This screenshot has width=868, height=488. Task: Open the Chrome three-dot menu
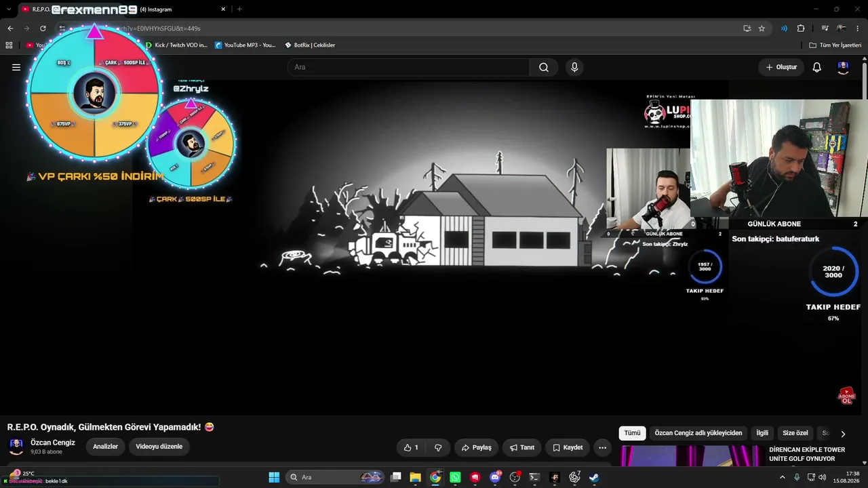click(858, 28)
